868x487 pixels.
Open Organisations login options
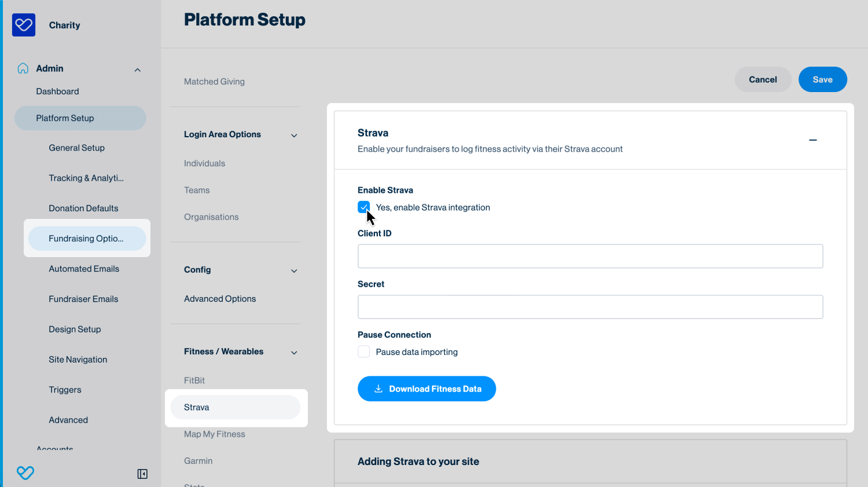(x=211, y=217)
